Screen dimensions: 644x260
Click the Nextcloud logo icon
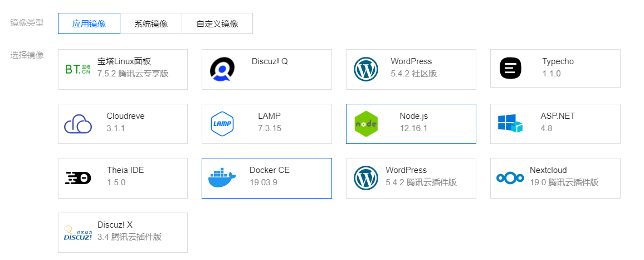[x=510, y=178]
